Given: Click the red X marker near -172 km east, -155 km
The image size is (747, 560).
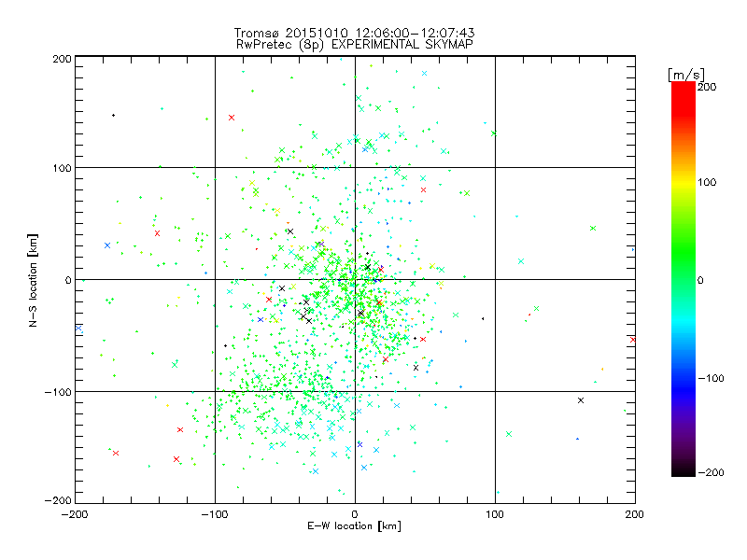Looking at the screenshot, I should (x=116, y=453).
